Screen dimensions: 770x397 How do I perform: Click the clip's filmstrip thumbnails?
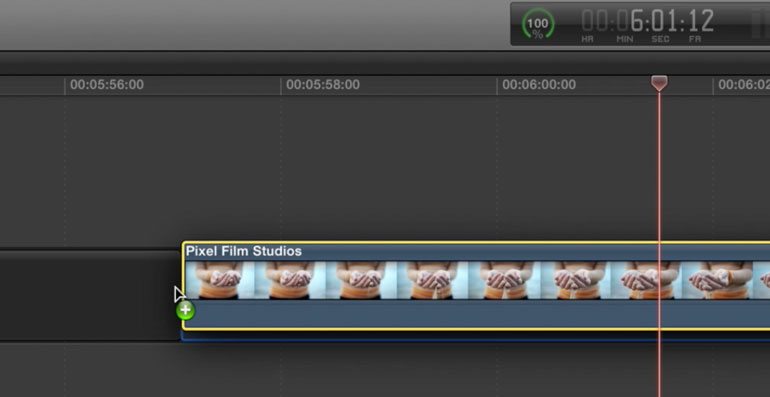477,280
